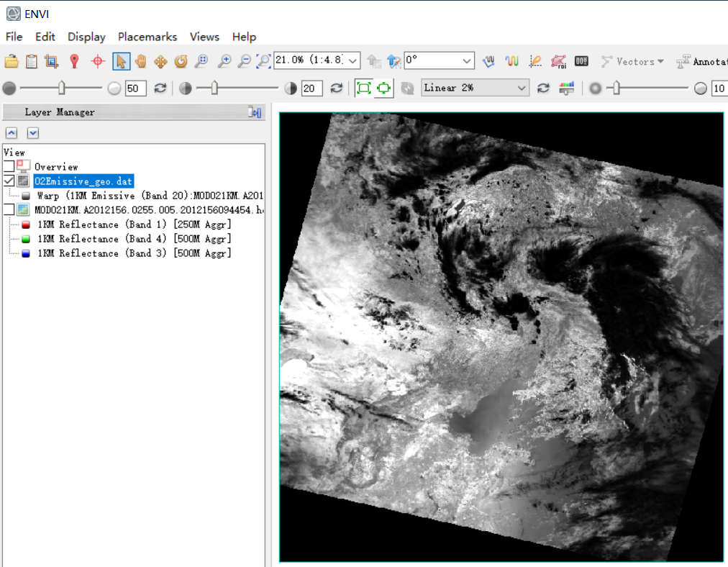Open the Display menu

[x=86, y=37]
